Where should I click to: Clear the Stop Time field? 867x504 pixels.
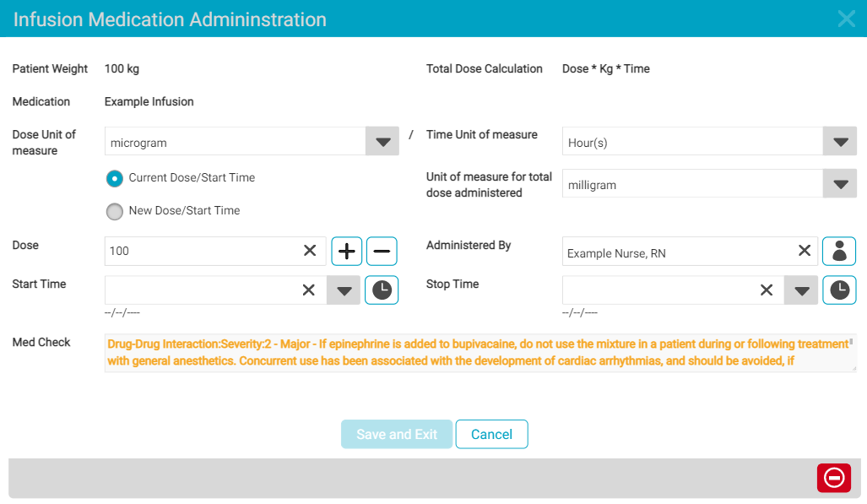click(767, 290)
